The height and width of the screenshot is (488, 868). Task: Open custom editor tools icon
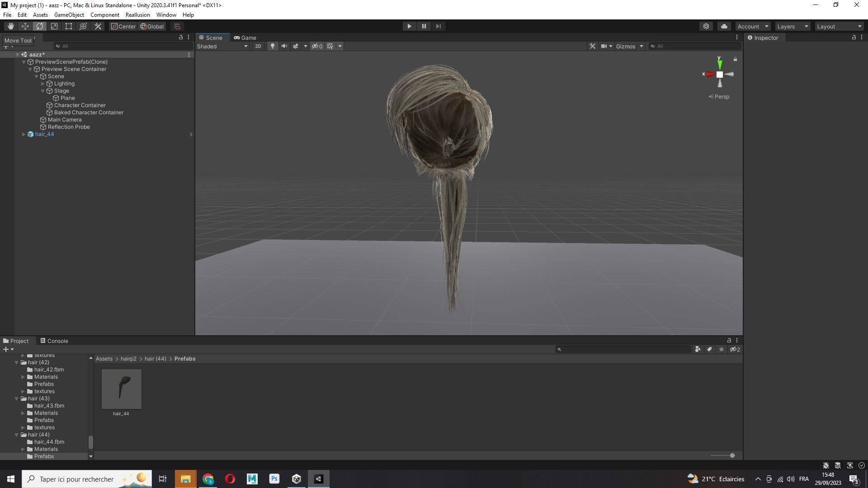coord(98,26)
